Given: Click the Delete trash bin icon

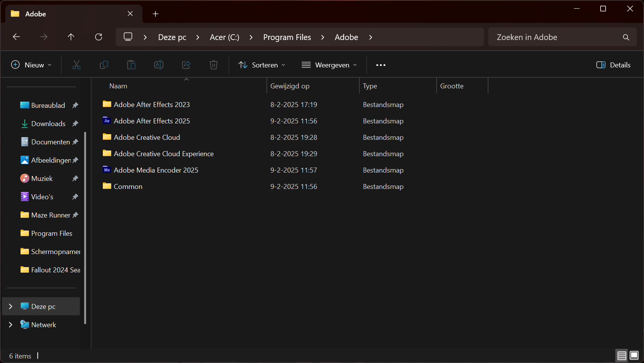Looking at the screenshot, I should coord(214,65).
